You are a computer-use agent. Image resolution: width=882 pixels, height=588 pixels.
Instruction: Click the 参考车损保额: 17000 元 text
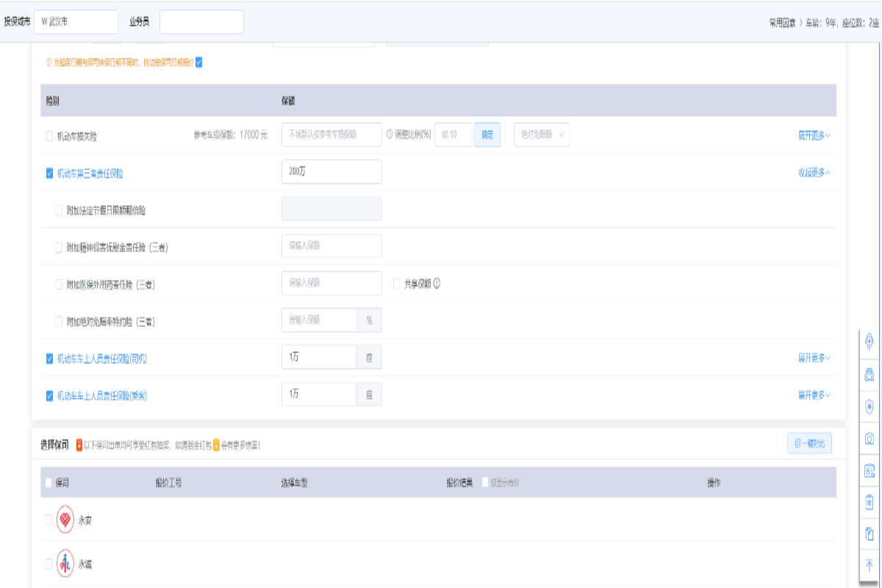coord(231,136)
